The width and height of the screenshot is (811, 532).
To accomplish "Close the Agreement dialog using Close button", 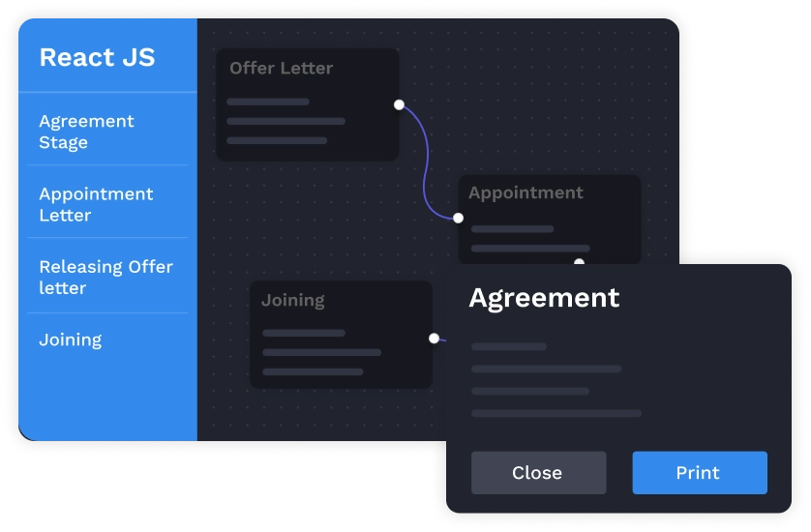I will point(538,473).
